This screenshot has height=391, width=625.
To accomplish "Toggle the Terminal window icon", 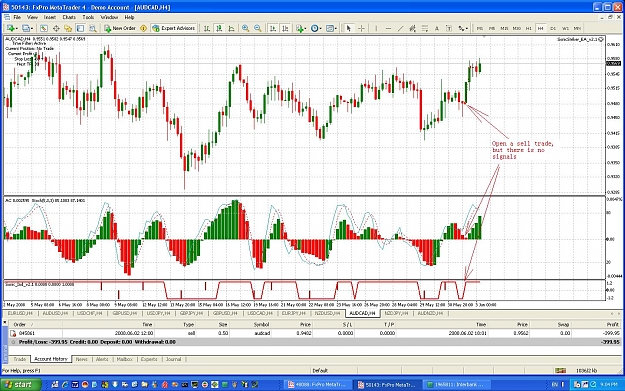I will (x=81, y=28).
